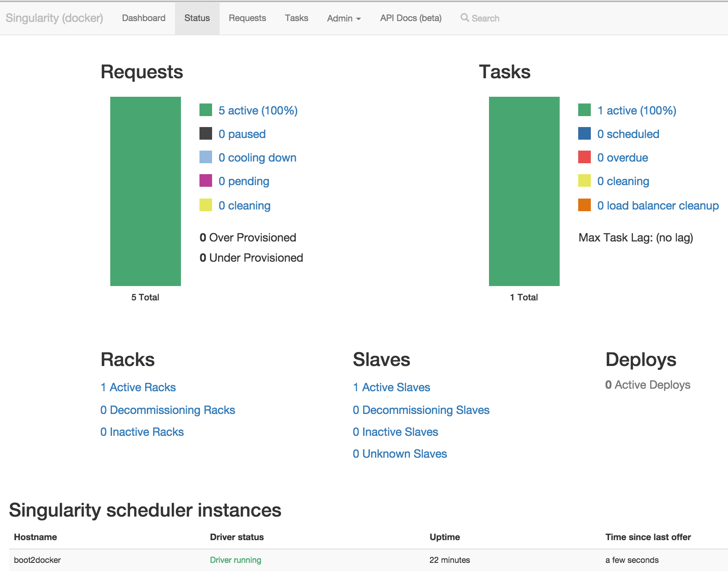The width and height of the screenshot is (728, 578).
Task: Open the 0 scheduled tasks link
Action: coord(628,134)
